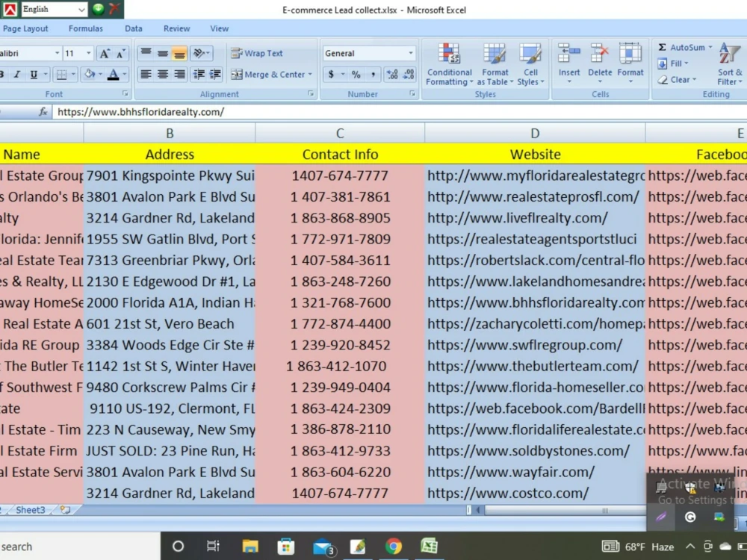Open the Fill dropdown
747x560 pixels.
point(673,63)
